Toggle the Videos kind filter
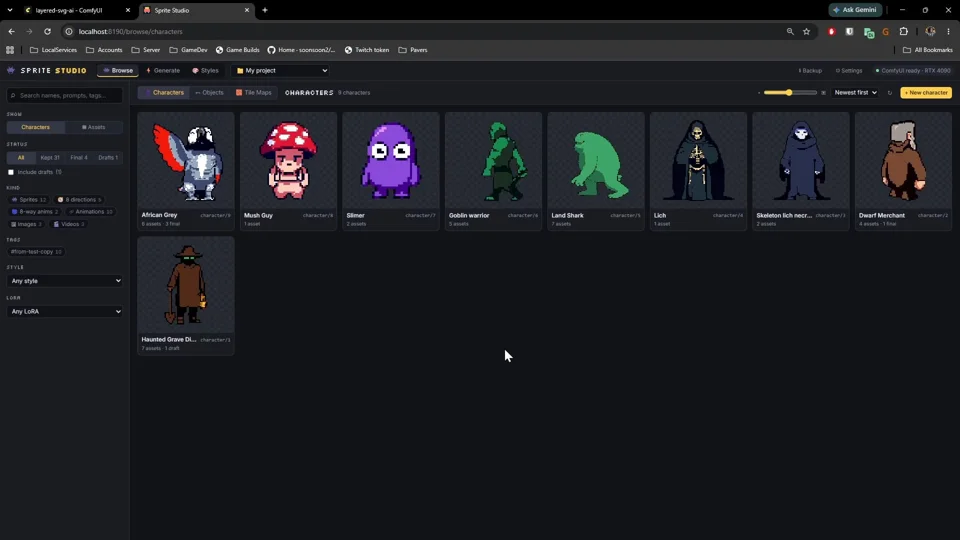Image resolution: width=960 pixels, height=540 pixels. pos(69,224)
